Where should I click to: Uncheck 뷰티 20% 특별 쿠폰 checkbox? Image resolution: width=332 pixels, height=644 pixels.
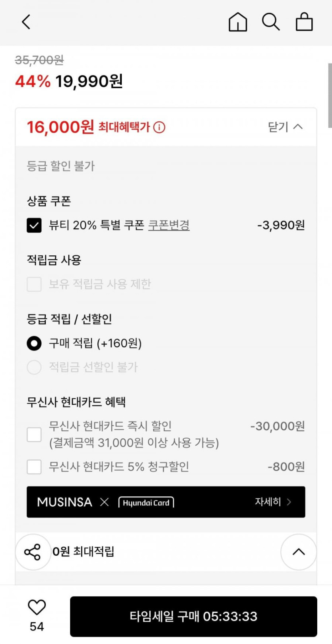[x=34, y=226]
